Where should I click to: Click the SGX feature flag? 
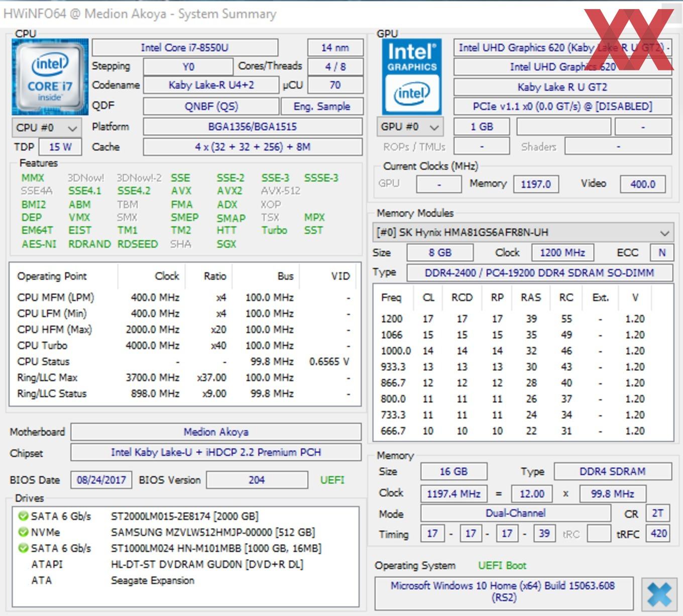[226, 244]
